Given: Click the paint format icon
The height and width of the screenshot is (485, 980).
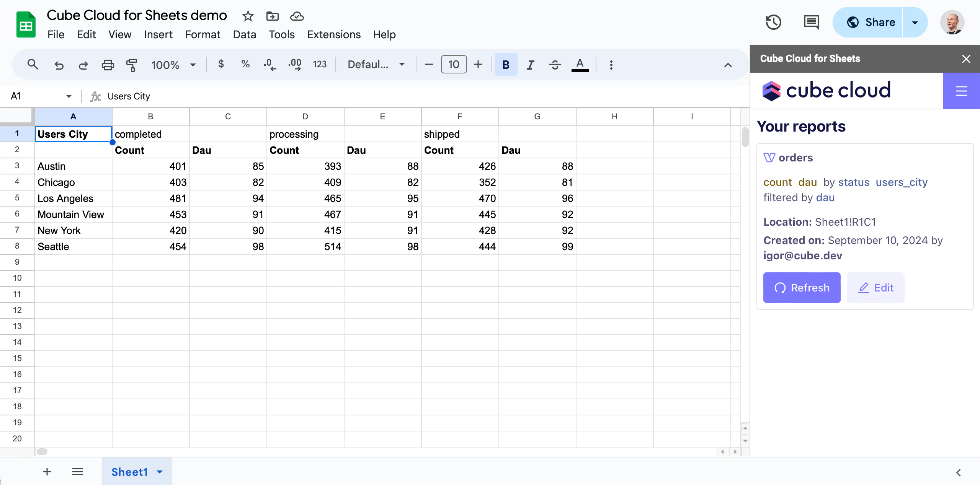Looking at the screenshot, I should point(131,65).
